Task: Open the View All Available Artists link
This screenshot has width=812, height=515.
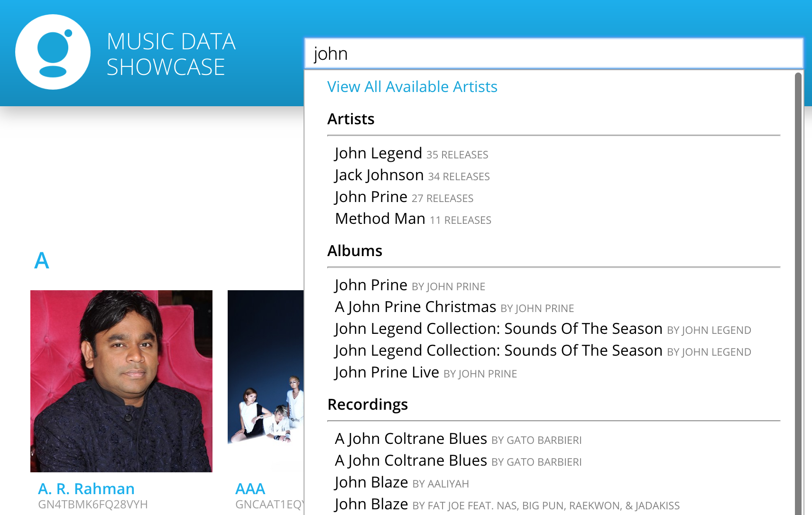Action: pos(412,87)
